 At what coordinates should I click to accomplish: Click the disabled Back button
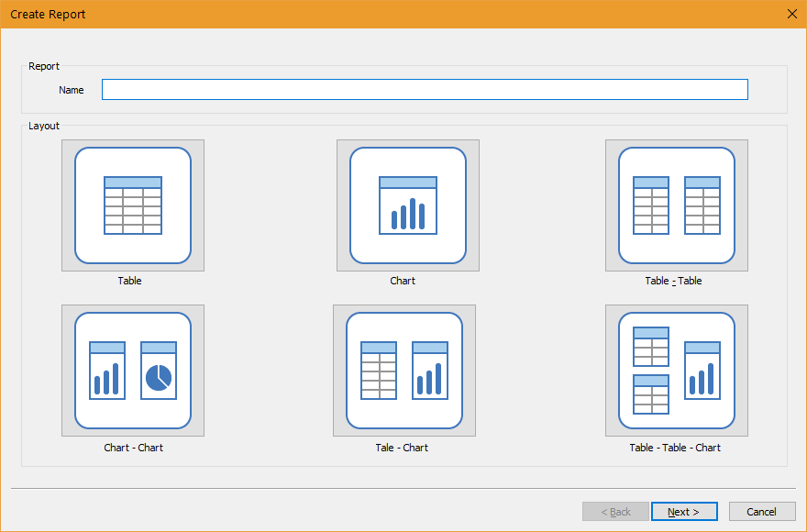pos(614,511)
